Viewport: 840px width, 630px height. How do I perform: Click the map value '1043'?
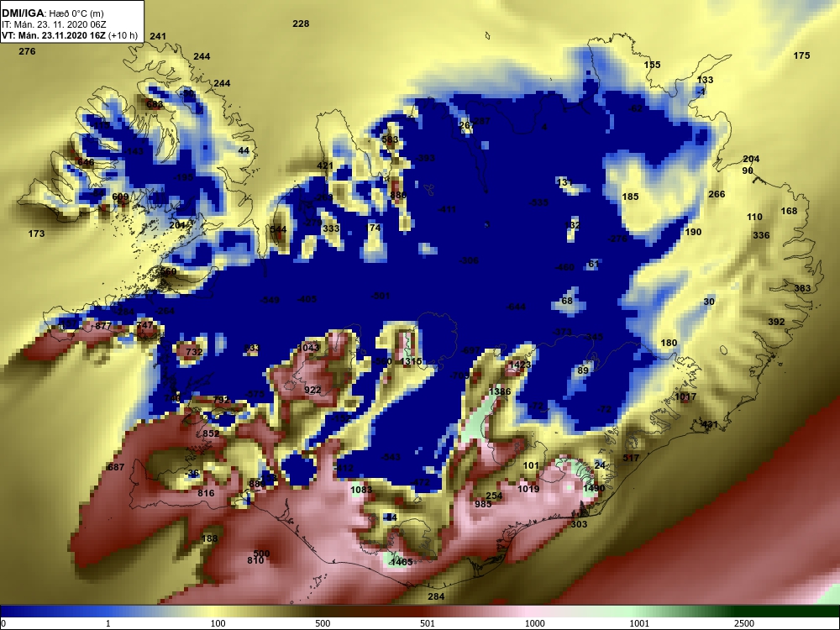point(308,348)
